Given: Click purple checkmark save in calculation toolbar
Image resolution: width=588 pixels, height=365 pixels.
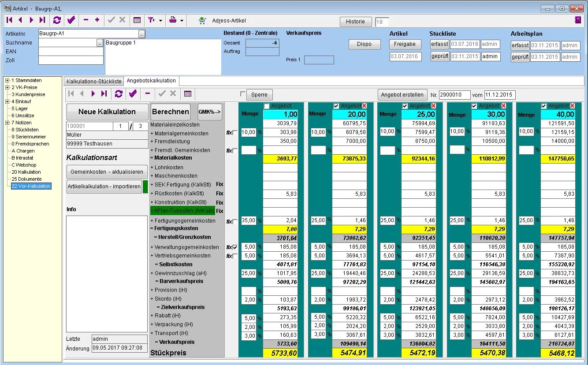Looking at the screenshot, I should coord(133,93).
